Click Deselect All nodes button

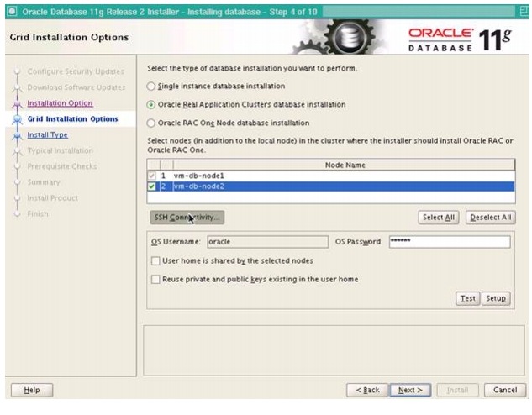click(491, 218)
